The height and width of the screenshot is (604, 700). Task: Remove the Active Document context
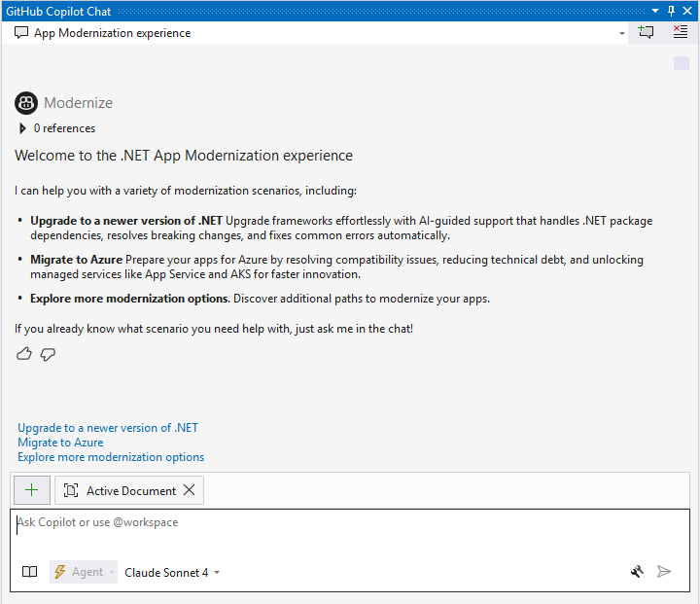coord(190,490)
